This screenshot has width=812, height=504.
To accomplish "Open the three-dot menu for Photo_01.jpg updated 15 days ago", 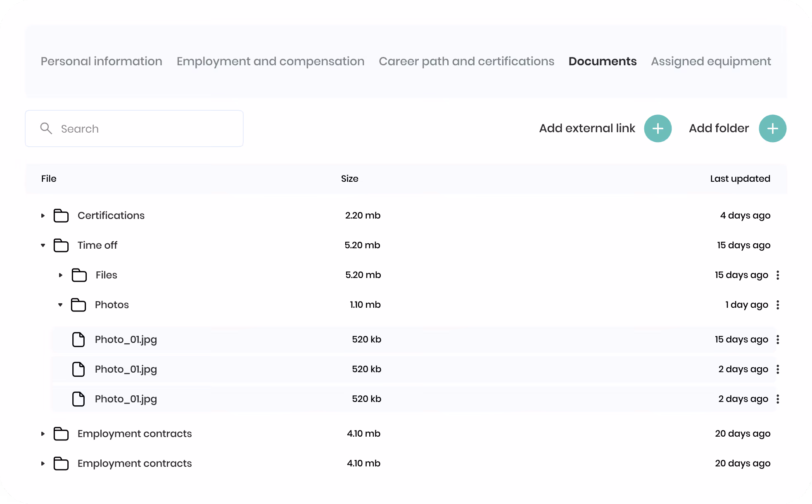I will tap(778, 340).
